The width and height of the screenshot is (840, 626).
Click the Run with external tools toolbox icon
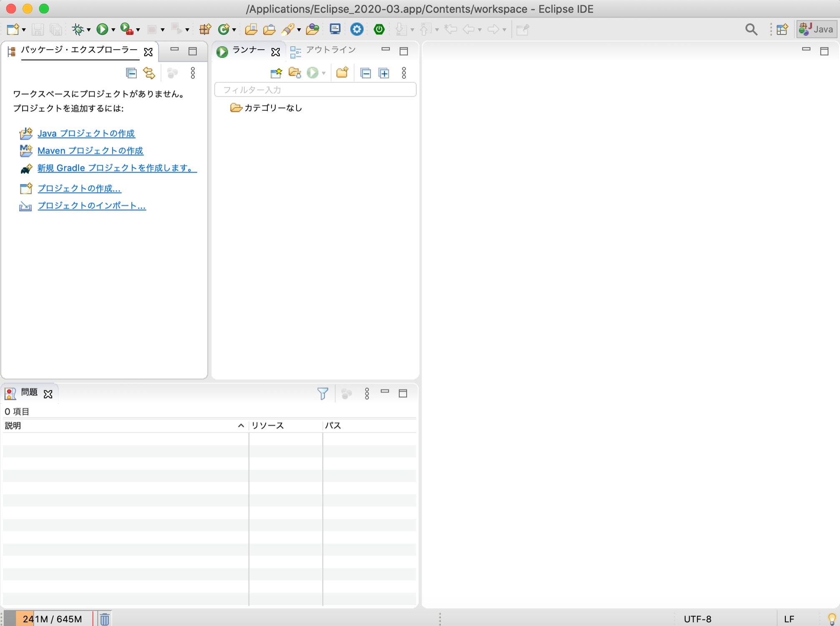click(127, 29)
